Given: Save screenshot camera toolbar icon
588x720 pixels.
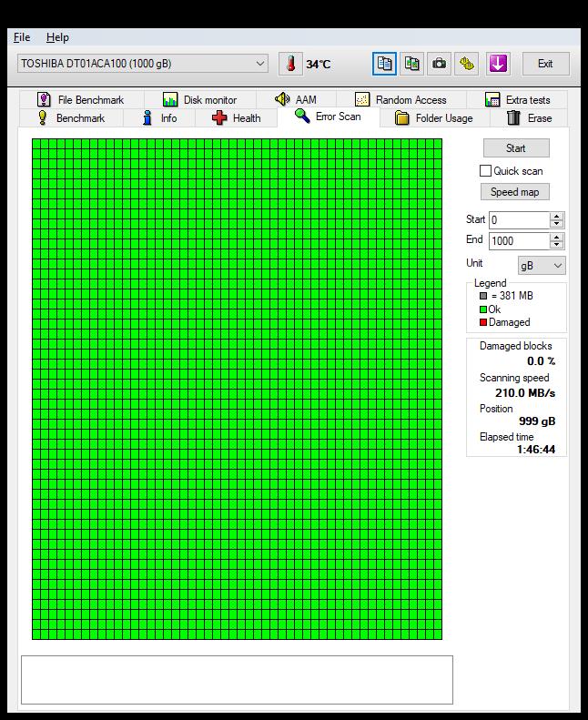Looking at the screenshot, I should pos(440,64).
